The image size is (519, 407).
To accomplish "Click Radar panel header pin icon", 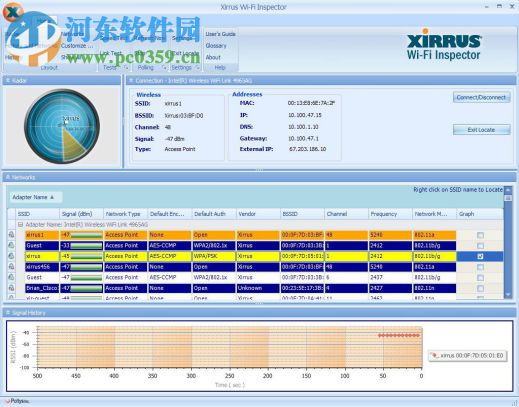I will click(8, 80).
